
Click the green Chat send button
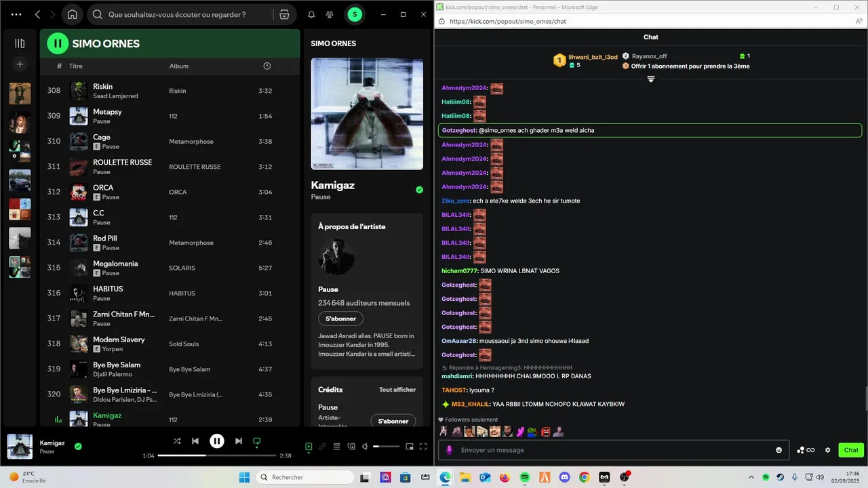pyautogui.click(x=851, y=450)
